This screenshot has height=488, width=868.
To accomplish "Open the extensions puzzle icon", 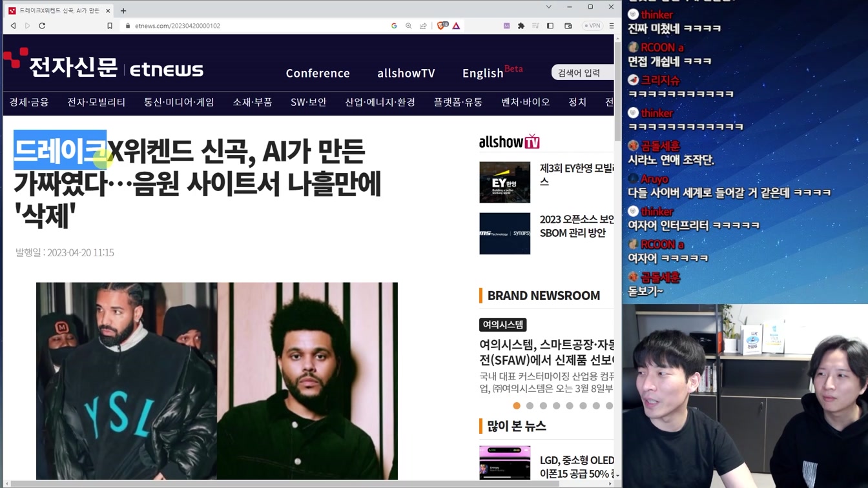I will tap(521, 26).
